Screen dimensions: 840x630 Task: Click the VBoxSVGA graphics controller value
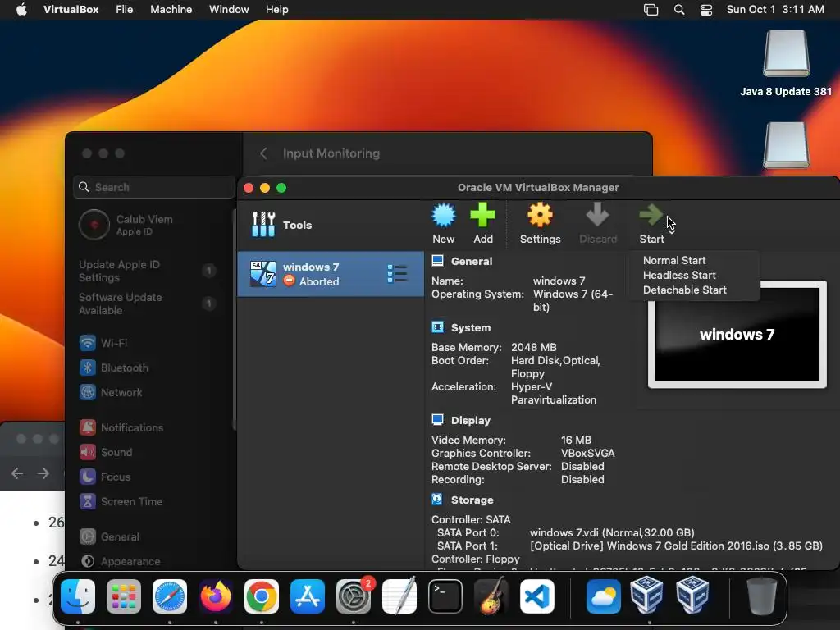tap(587, 453)
